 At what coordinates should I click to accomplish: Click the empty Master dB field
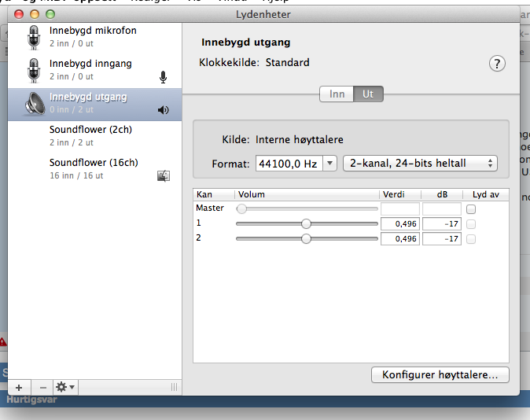[442, 208]
